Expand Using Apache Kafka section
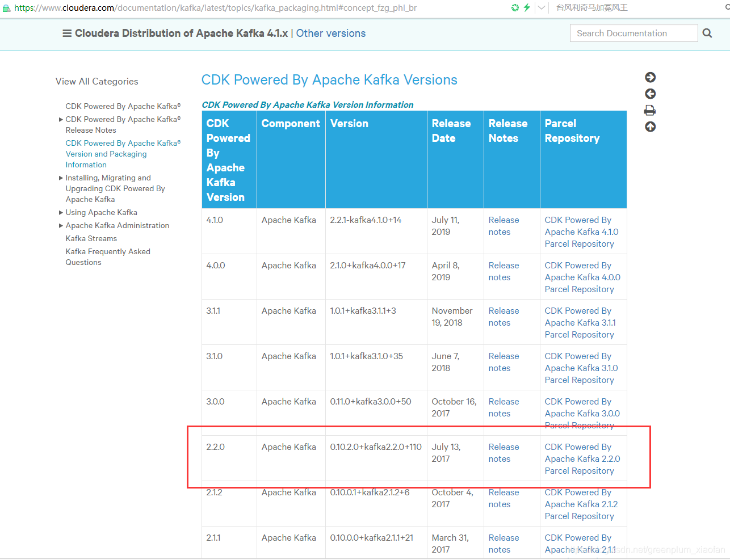730x560 pixels. (x=101, y=212)
